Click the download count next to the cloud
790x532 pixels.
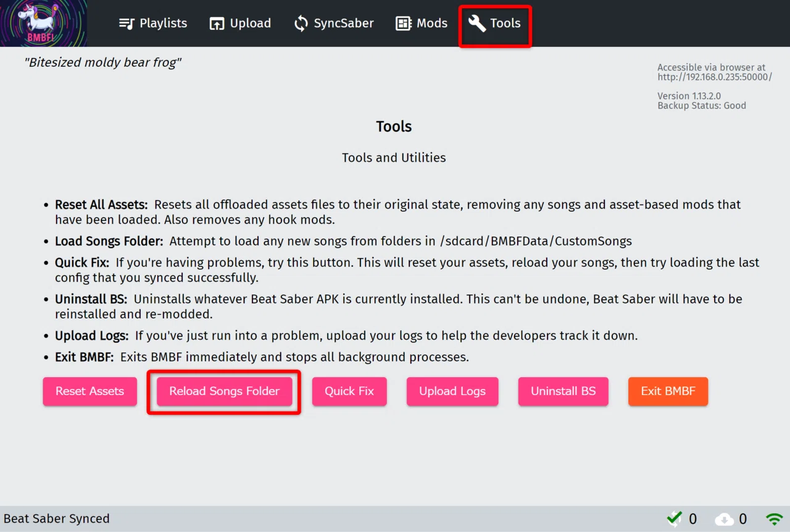point(743,520)
